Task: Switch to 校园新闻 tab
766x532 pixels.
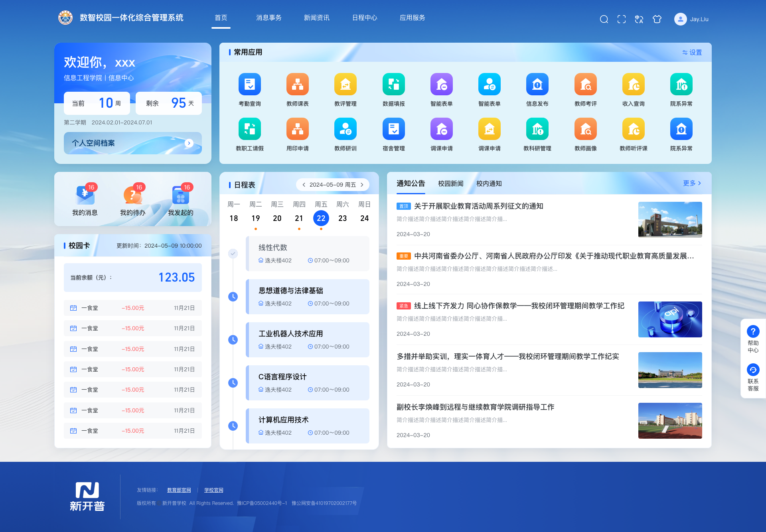Action: tap(450, 183)
